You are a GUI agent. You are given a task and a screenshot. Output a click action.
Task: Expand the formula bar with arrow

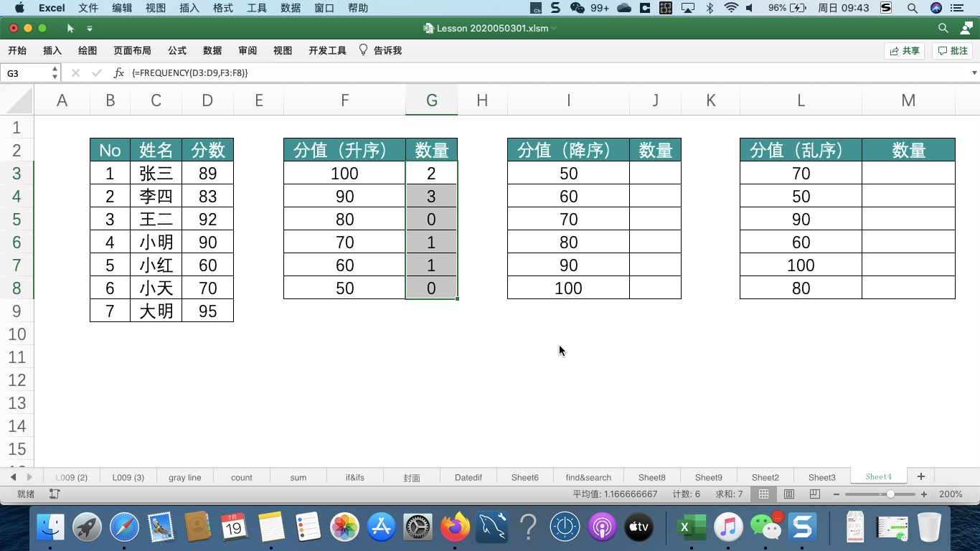[974, 73]
